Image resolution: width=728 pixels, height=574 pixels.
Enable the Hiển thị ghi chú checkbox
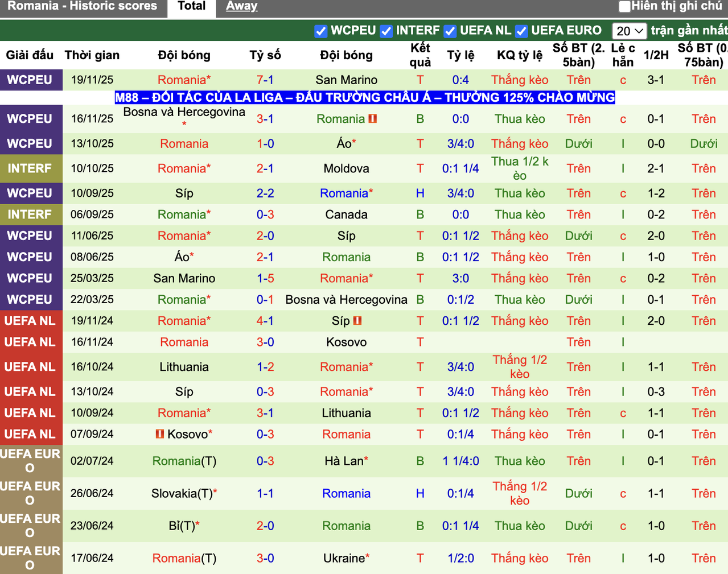tap(624, 6)
